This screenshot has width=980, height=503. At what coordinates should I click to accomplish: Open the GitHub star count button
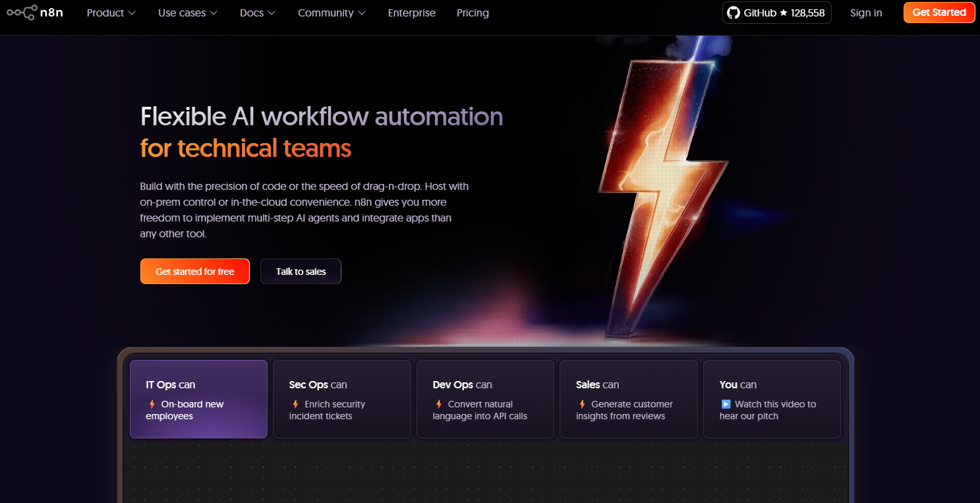tap(776, 13)
